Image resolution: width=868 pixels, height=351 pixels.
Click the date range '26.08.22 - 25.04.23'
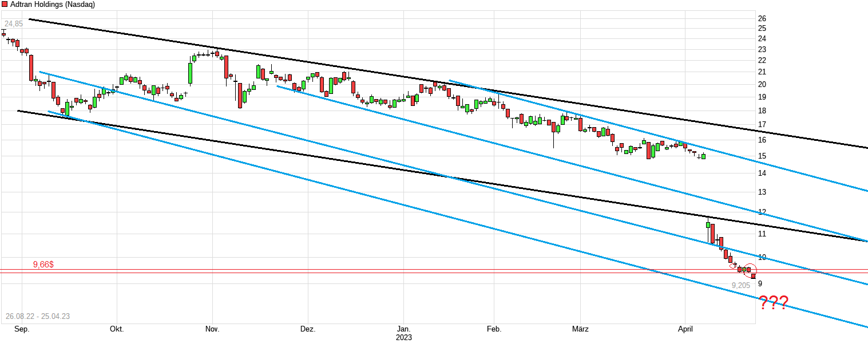[x=37, y=315]
